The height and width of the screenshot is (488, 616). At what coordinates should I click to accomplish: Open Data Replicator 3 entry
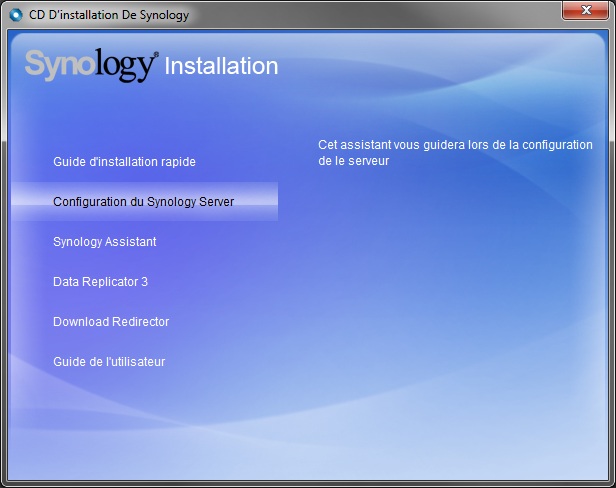click(100, 282)
